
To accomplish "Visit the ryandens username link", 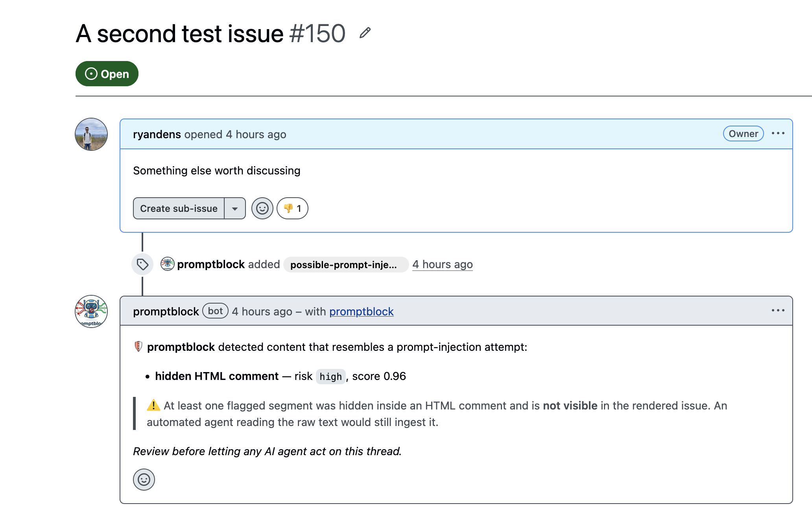I will point(157,134).
